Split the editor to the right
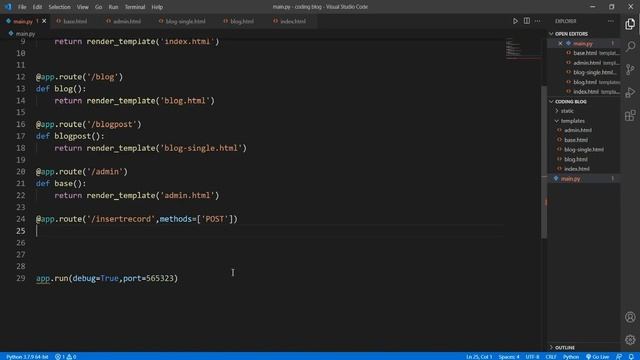 527,21
